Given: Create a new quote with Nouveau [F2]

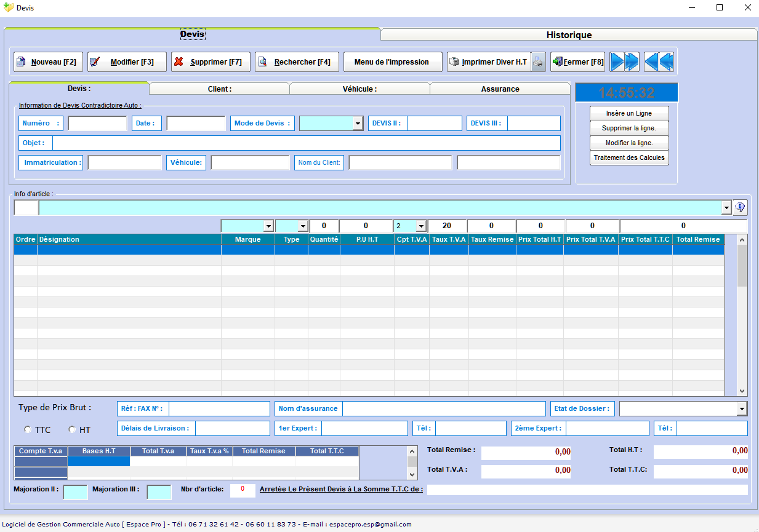Looking at the screenshot, I should pos(47,62).
